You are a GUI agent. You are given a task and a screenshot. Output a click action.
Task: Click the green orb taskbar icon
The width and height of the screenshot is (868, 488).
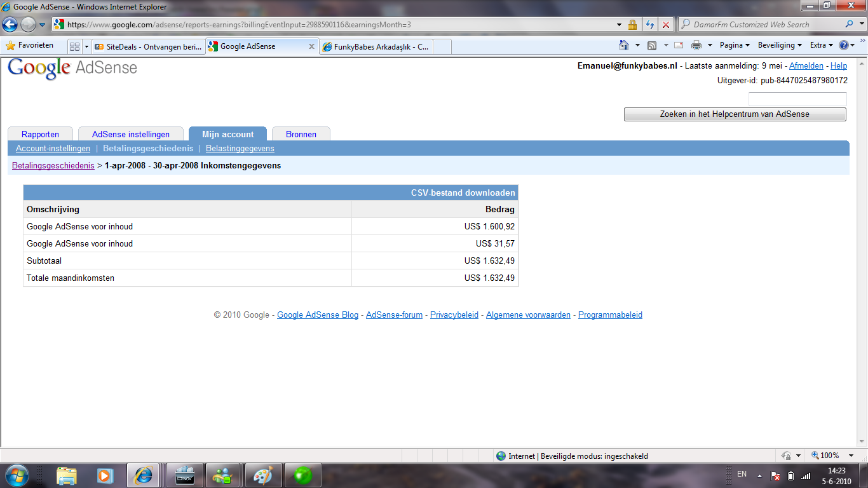pos(302,475)
